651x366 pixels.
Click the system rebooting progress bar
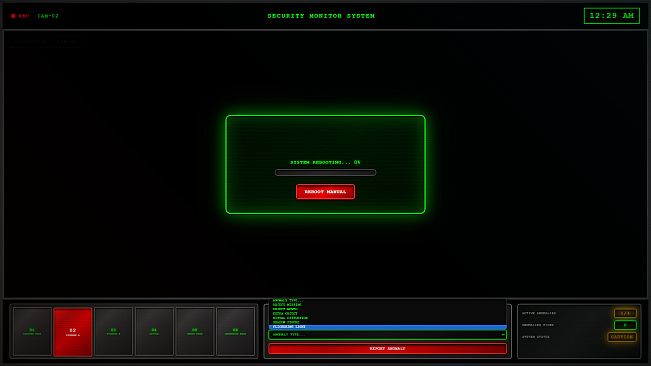325,173
